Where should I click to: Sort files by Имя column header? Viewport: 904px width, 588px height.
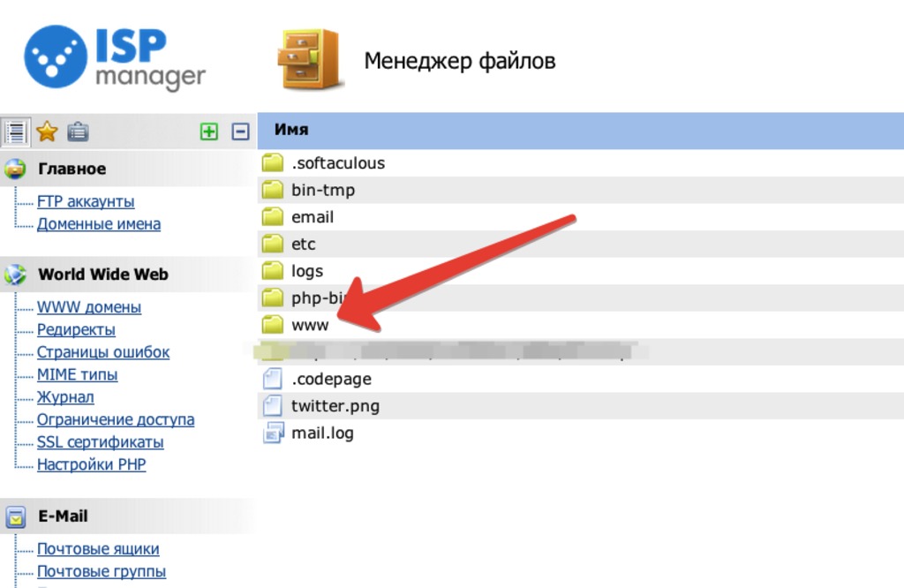tap(291, 130)
